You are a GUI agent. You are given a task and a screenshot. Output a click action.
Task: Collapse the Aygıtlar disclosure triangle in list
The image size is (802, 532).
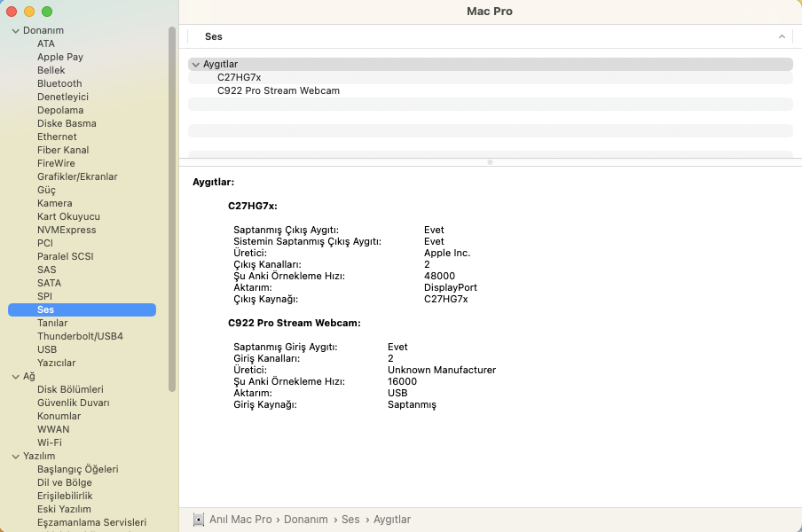(195, 64)
